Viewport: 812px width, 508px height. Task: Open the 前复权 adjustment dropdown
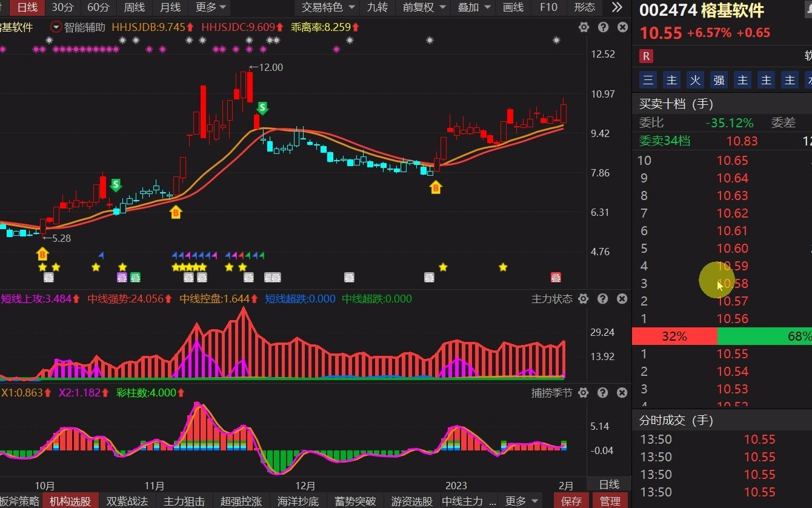point(424,7)
